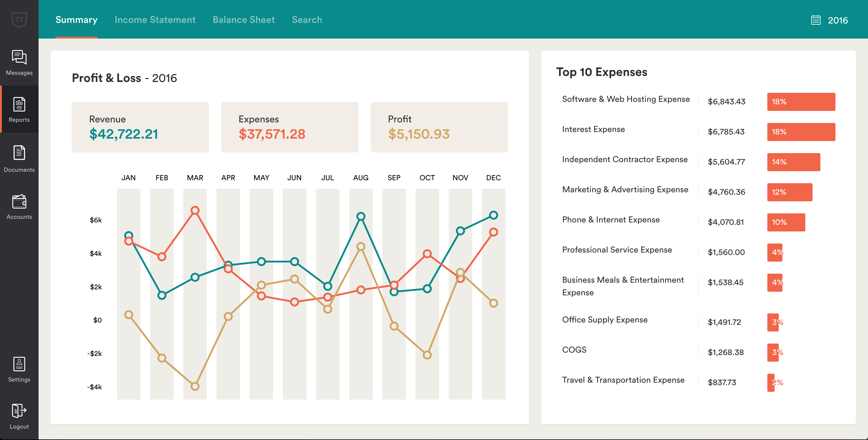
Task: Select the Reports sidebar icon
Action: 19,105
